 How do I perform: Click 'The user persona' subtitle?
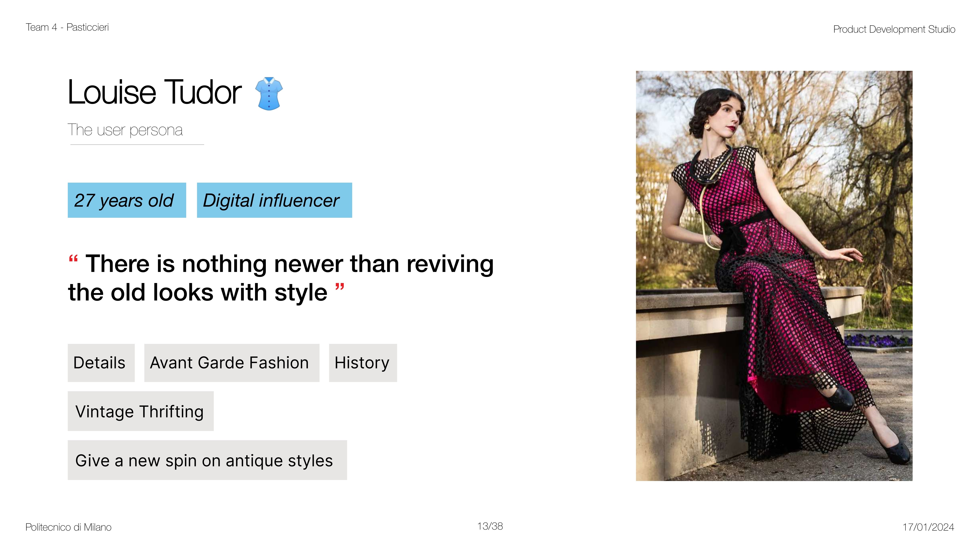tap(125, 130)
